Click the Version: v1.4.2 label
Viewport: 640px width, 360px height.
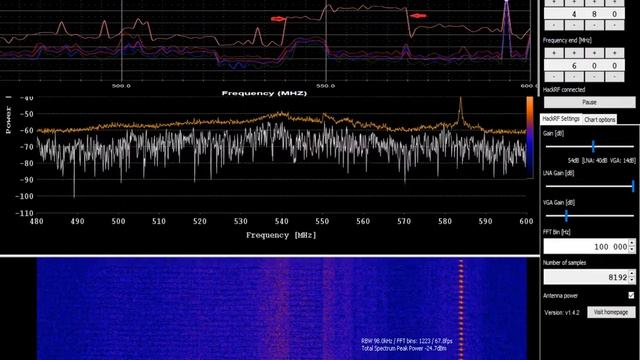coord(562,313)
